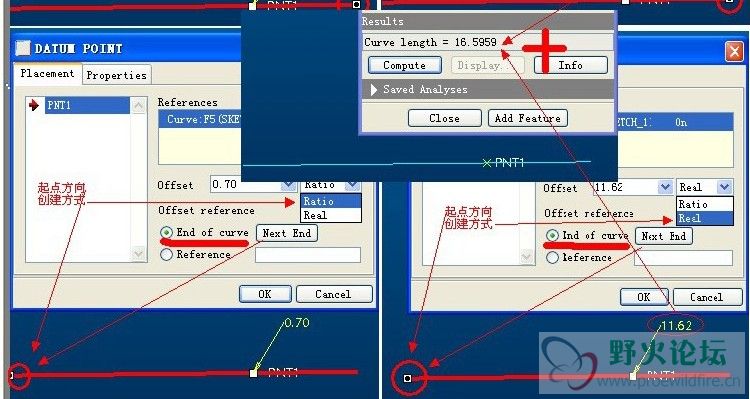Click the PNT1 point marker on light-blue curve
Viewport: 750px width, 399px height.
[487, 163]
